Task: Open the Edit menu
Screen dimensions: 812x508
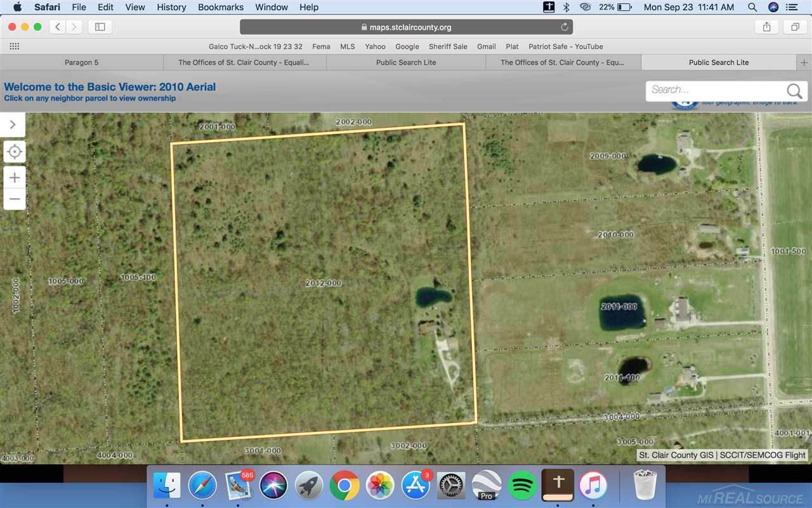Action: pos(105,7)
